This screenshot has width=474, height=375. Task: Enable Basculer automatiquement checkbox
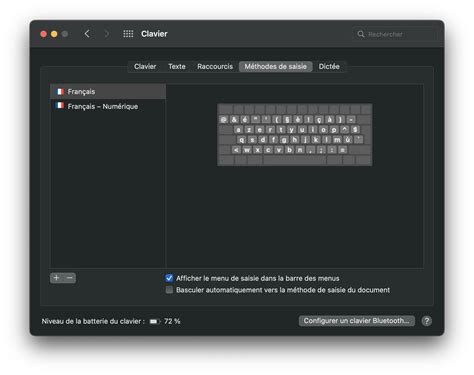169,290
